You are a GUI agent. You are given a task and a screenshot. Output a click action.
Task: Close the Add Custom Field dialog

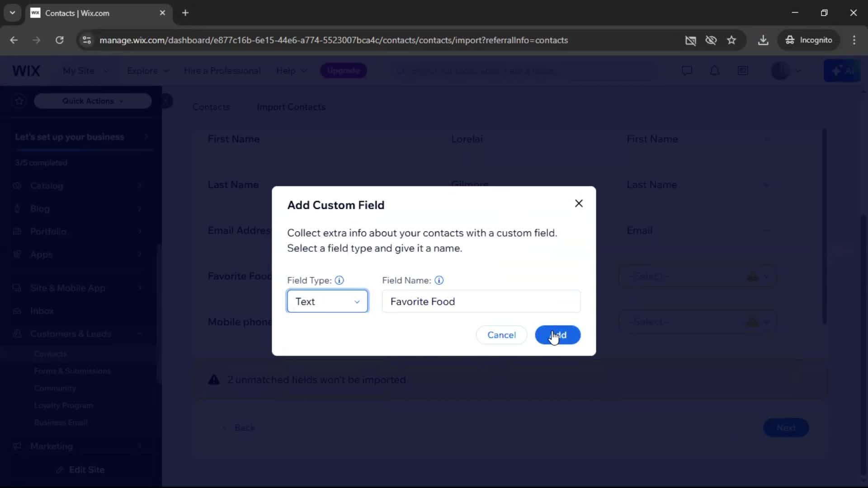click(x=579, y=203)
